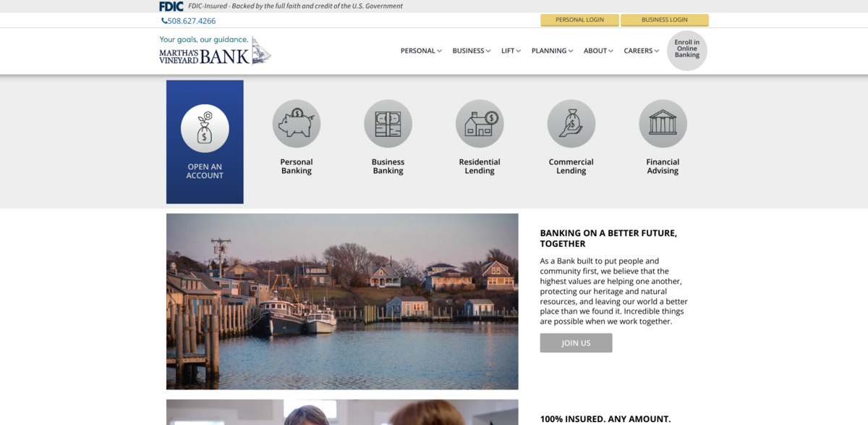Select the Commercial Lending hand icon

571,124
